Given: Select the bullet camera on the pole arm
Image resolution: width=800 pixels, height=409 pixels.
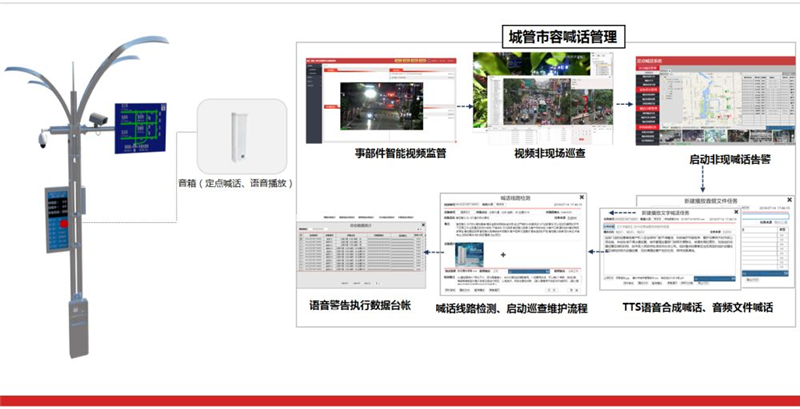Looking at the screenshot, I should 99,120.
